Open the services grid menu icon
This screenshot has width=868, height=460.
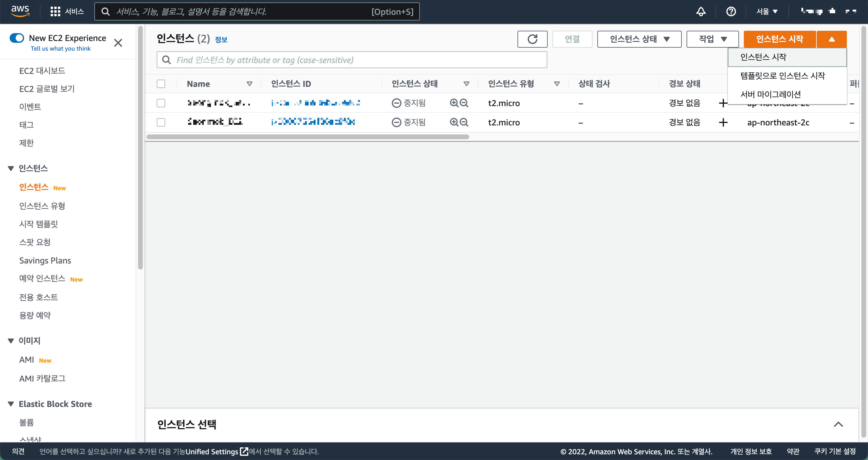(55, 11)
